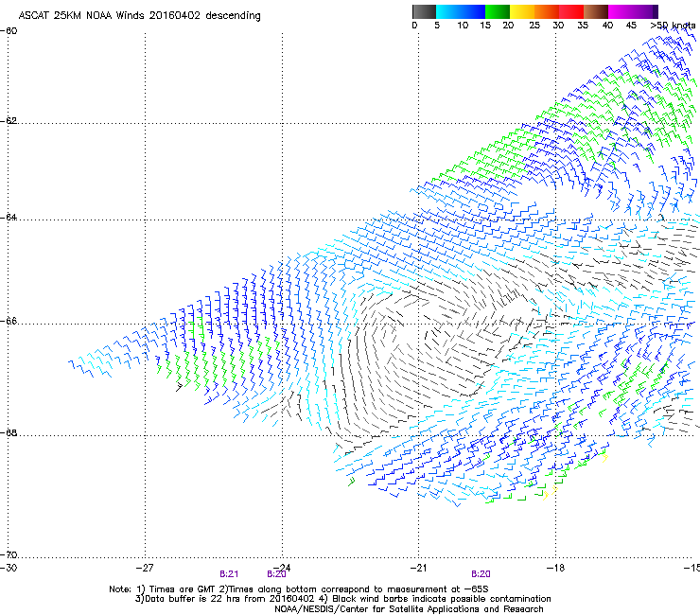Click the longitude label -30
The height and width of the screenshot is (615, 700).
tap(9, 568)
